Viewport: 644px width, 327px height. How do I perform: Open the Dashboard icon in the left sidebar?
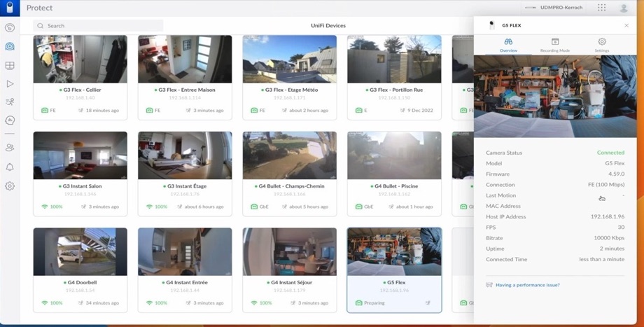10,27
